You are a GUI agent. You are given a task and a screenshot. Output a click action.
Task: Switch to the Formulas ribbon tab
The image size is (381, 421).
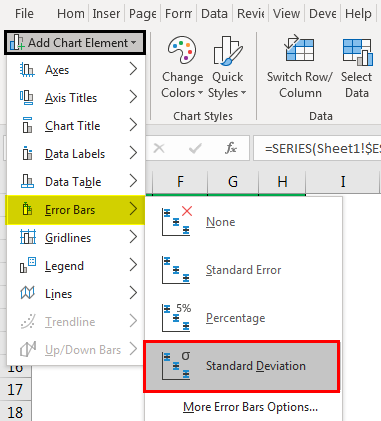pyautogui.click(x=178, y=14)
